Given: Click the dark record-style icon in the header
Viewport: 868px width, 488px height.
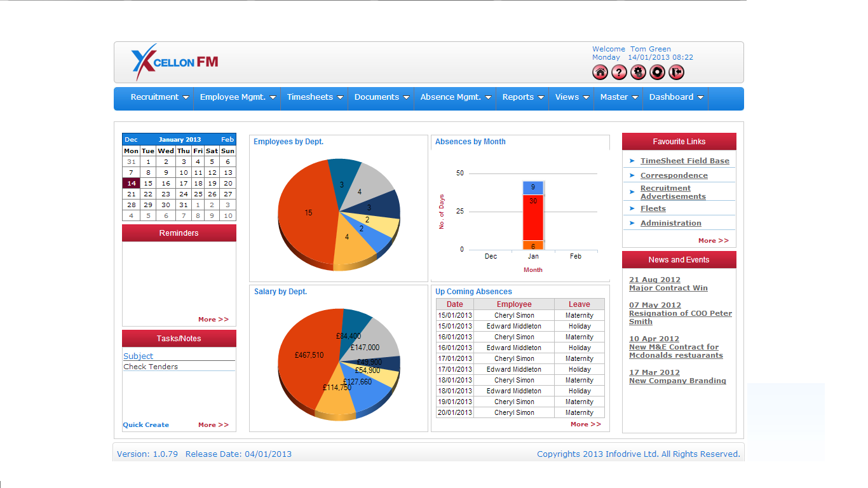Looking at the screenshot, I should (657, 72).
